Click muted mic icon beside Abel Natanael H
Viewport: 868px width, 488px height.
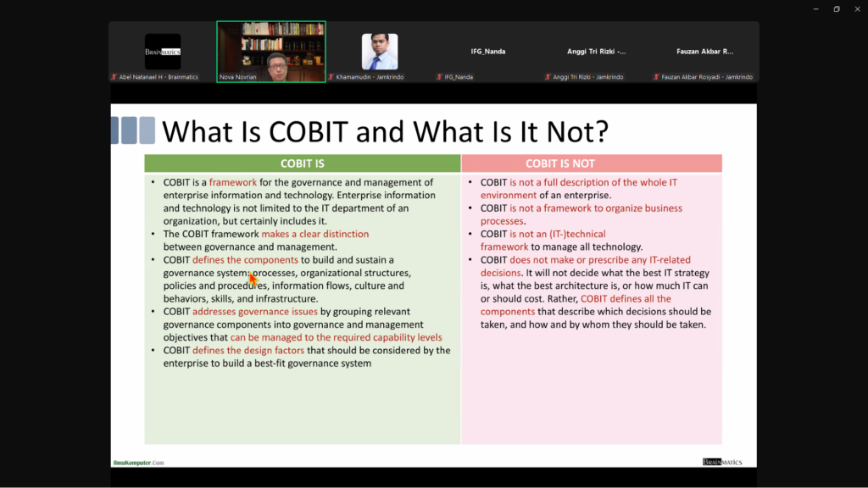(x=114, y=77)
